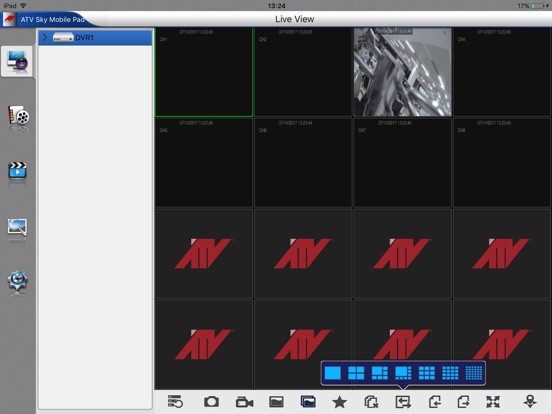Image resolution: width=552 pixels, height=414 pixels.
Task: Choose the 3x3 nine-window layout
Action: click(x=427, y=373)
